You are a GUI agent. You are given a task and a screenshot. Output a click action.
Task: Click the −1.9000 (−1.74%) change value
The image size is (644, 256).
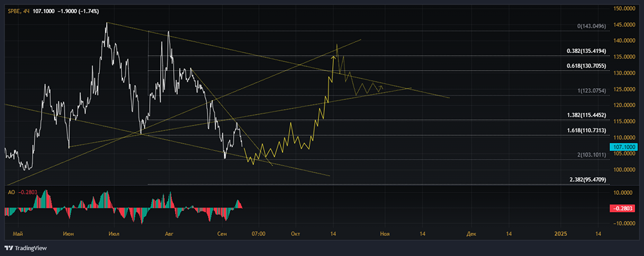pos(79,12)
